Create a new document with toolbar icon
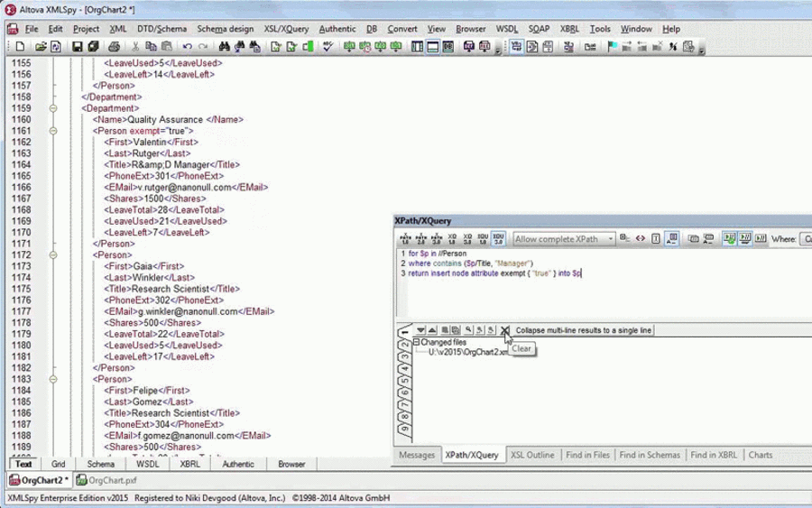 pos(20,47)
